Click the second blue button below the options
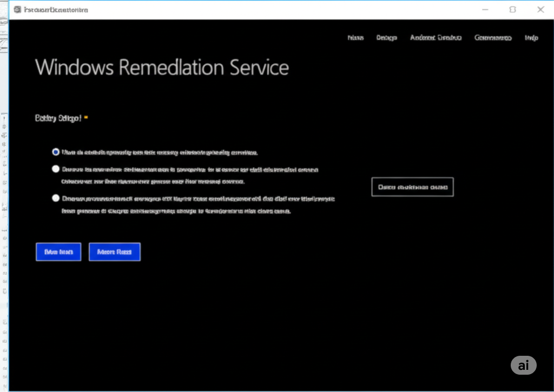 coord(115,252)
